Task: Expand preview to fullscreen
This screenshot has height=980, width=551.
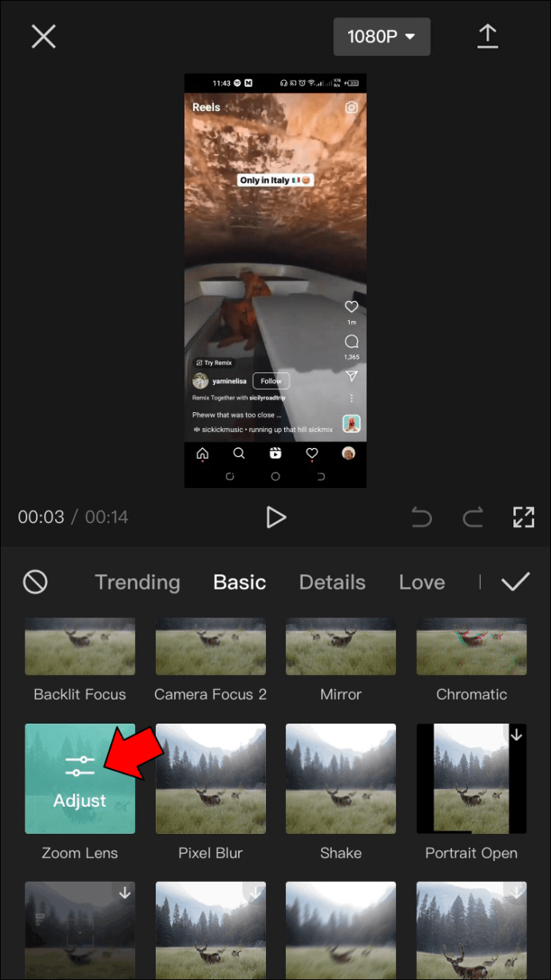Action: point(523,517)
